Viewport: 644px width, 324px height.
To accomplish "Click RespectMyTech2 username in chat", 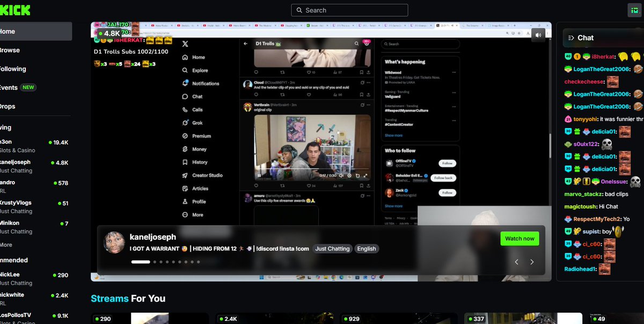I will click(597, 219).
